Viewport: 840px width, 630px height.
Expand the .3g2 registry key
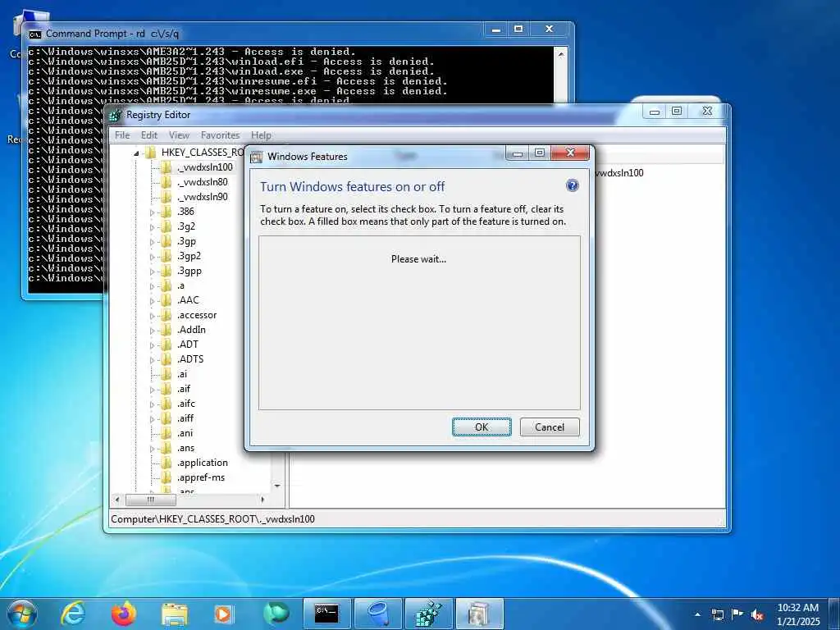[x=152, y=227]
